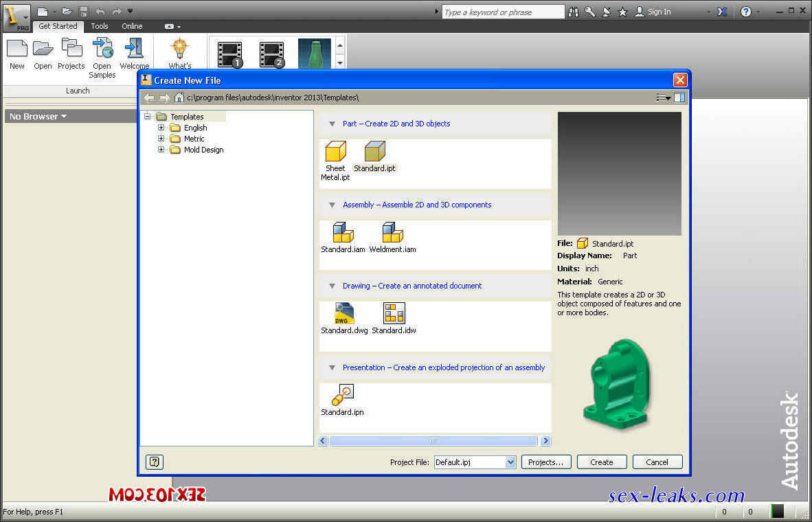Select the Templates root folder

point(187,117)
